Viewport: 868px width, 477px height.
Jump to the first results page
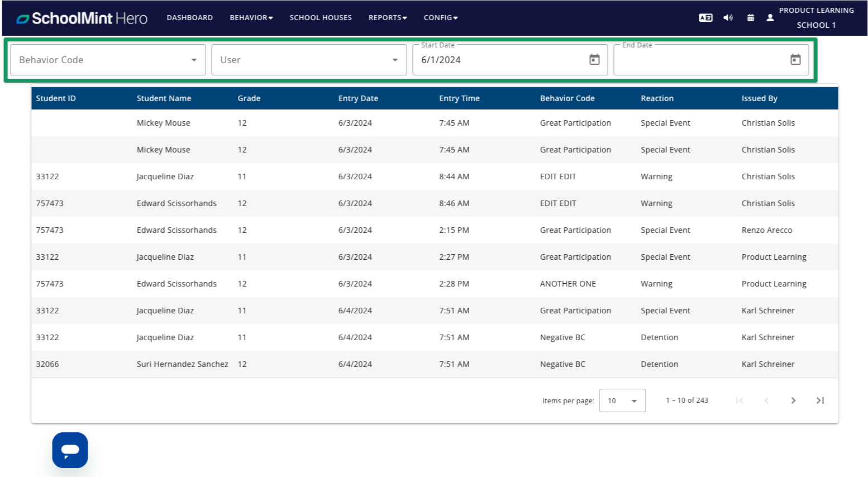tap(740, 400)
